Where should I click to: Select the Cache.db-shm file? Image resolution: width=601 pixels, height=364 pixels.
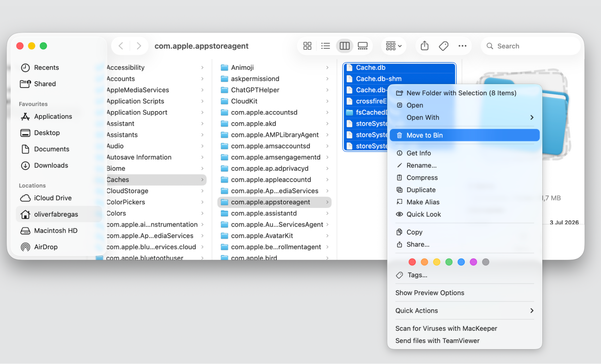tap(399, 79)
